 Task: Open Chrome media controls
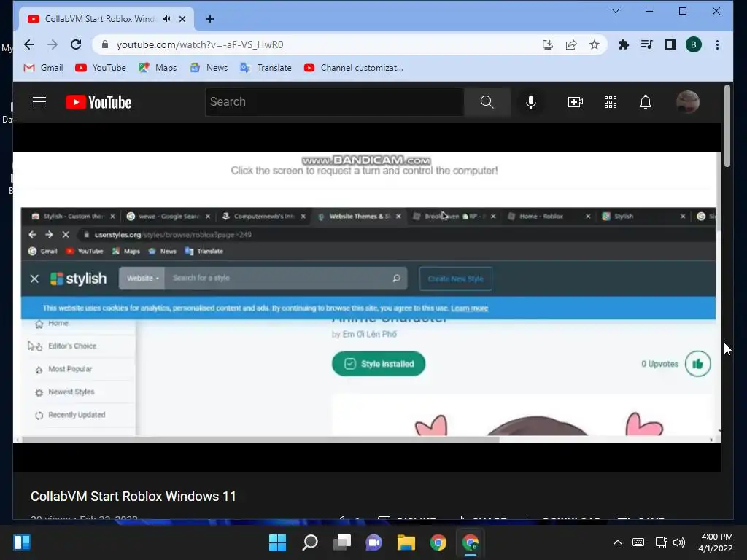pos(646,44)
